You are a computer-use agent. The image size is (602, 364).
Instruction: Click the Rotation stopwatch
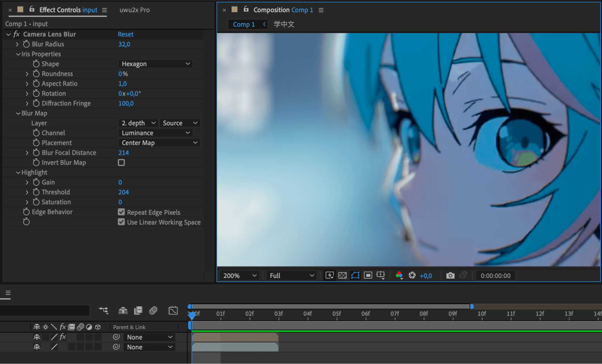(36, 93)
